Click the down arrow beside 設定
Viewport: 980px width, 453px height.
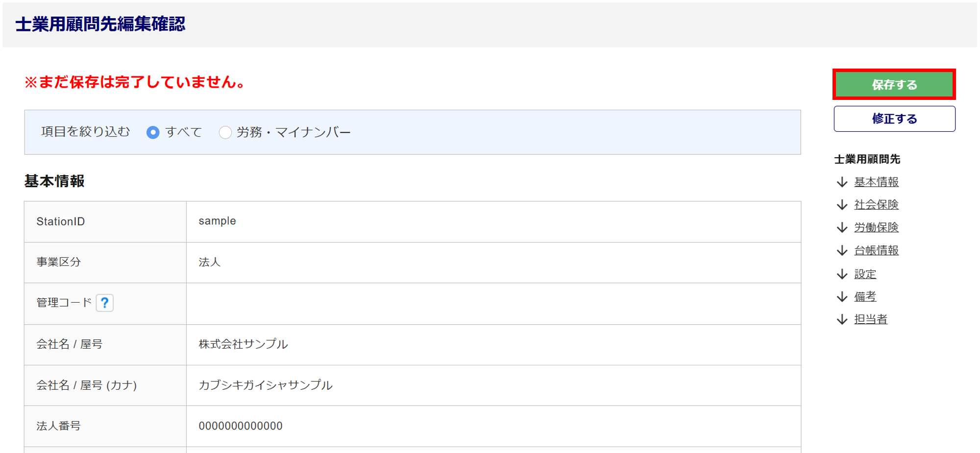842,274
